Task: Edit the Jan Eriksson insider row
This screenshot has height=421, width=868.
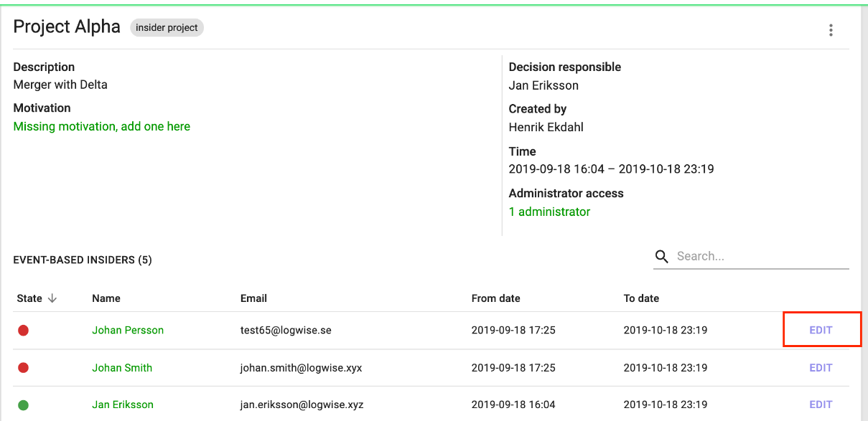Action: (821, 405)
